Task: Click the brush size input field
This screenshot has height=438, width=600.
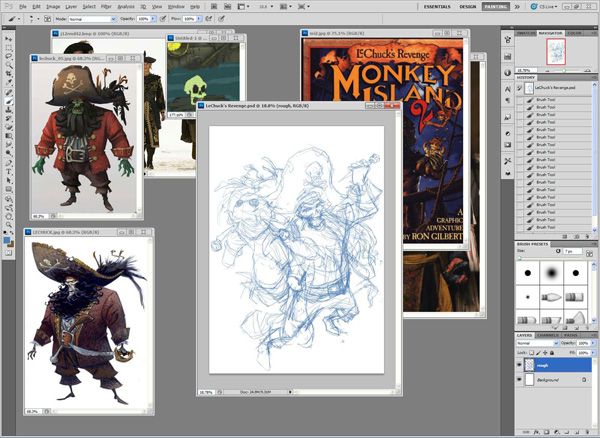Action: click(x=572, y=251)
